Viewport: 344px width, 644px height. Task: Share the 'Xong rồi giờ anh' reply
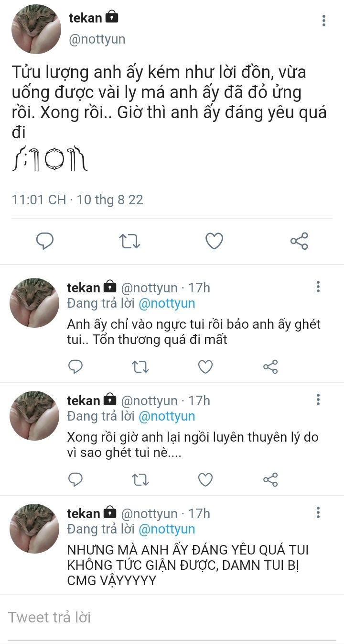[270, 480]
